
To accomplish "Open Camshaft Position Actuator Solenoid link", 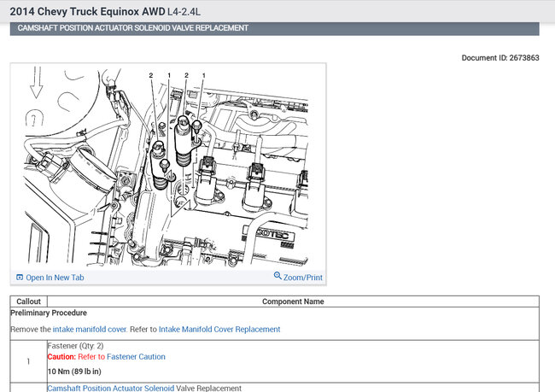I will coord(111,388).
